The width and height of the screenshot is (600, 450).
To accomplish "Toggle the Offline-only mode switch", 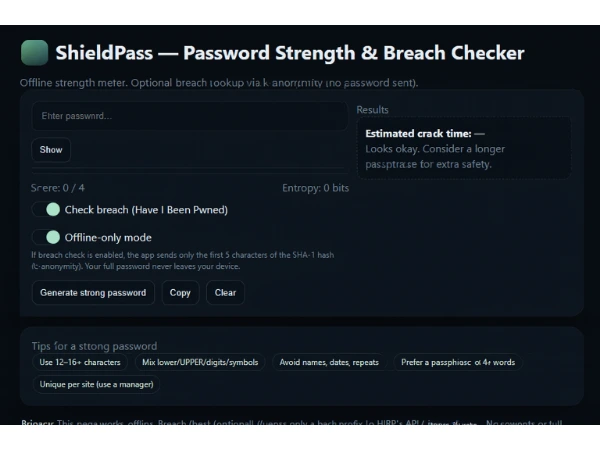I will 47,237.
